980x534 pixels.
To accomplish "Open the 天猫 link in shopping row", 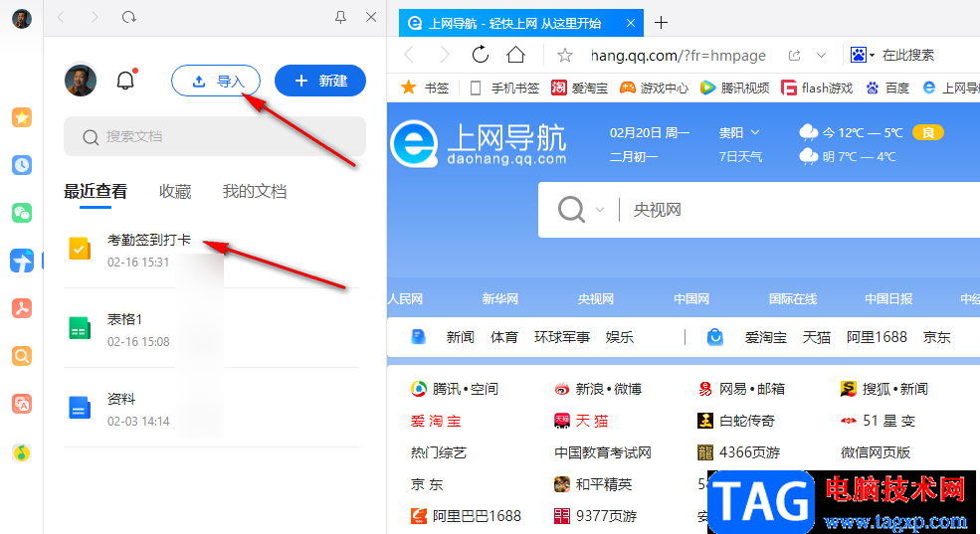I will (816, 337).
